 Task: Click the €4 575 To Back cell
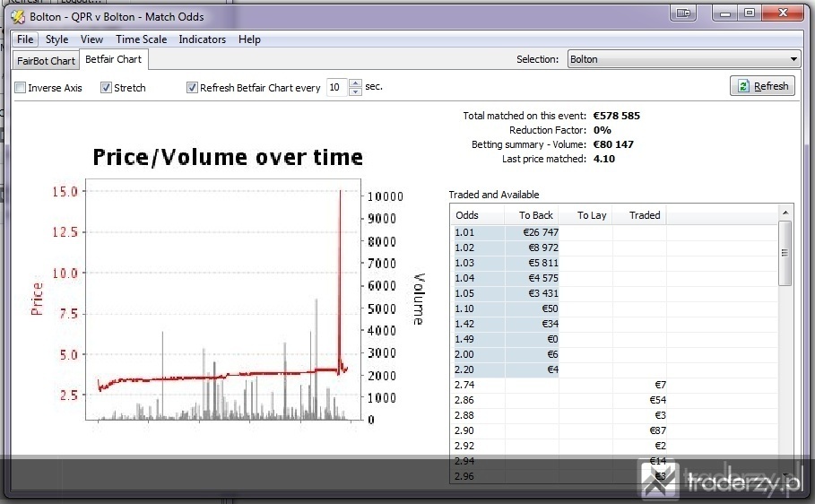click(532, 278)
